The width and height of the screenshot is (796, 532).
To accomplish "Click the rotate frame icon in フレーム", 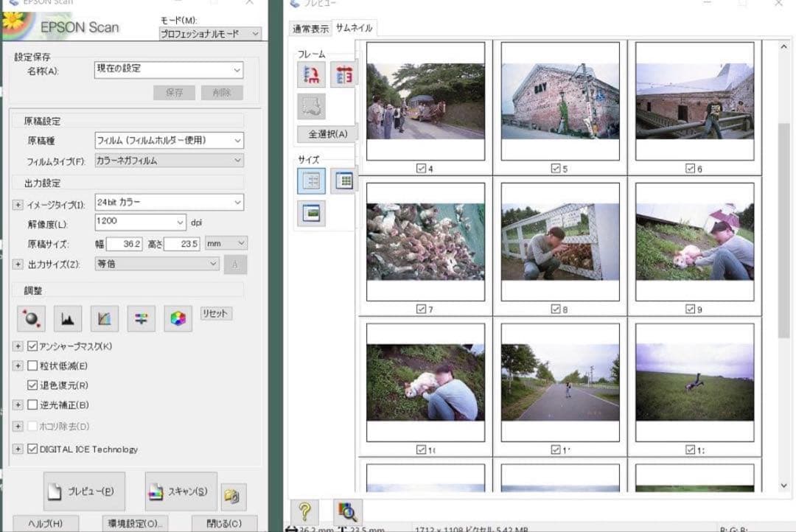I will pos(311,74).
